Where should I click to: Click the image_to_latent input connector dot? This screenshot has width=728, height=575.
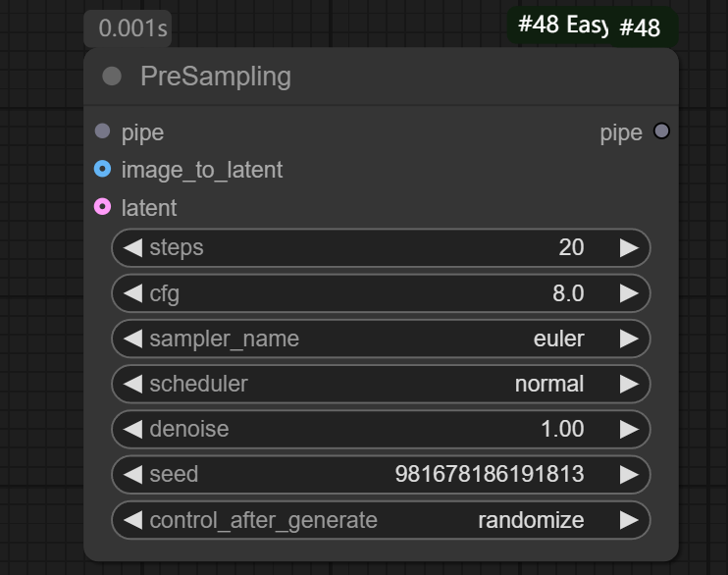[102, 169]
